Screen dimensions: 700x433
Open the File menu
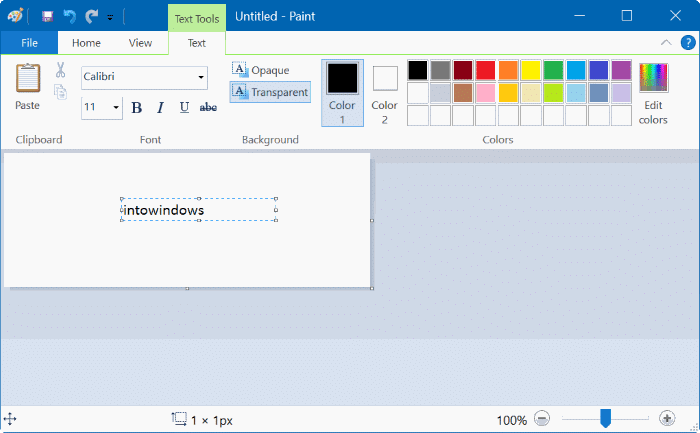(29, 43)
